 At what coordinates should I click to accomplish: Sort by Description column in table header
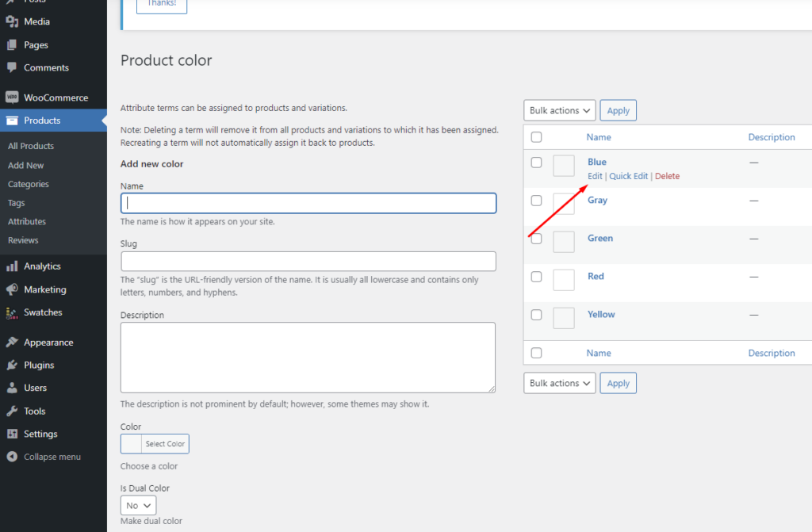pyautogui.click(x=772, y=137)
